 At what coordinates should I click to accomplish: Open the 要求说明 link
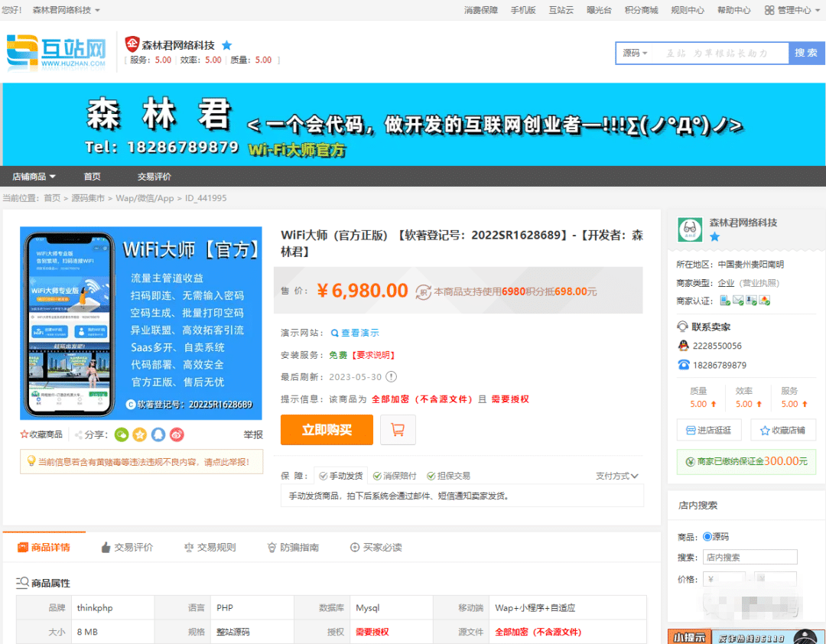(373, 355)
